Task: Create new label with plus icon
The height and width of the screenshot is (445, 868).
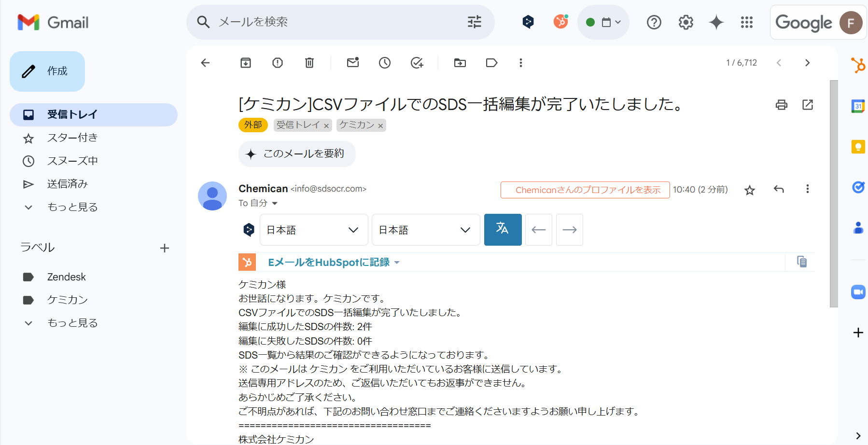Action: [165, 248]
